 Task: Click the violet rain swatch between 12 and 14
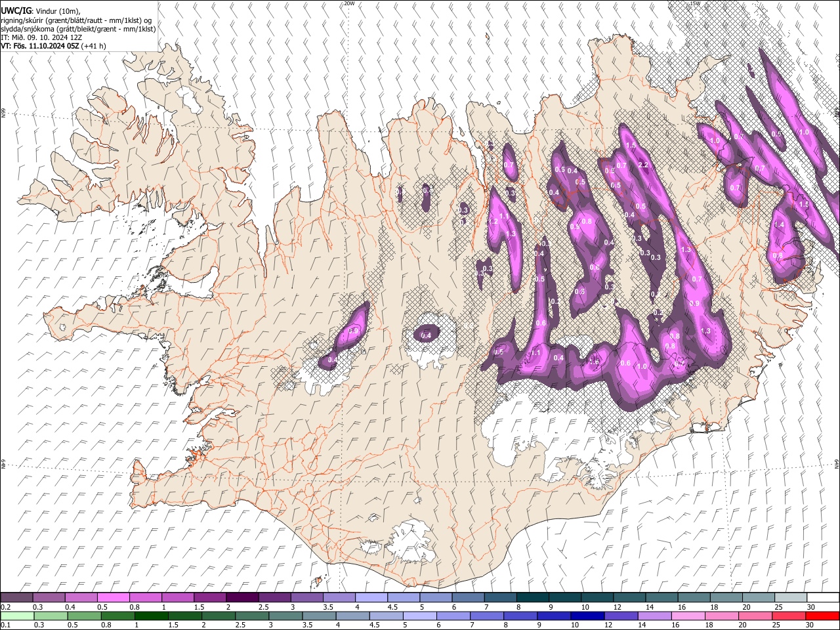click(621, 616)
